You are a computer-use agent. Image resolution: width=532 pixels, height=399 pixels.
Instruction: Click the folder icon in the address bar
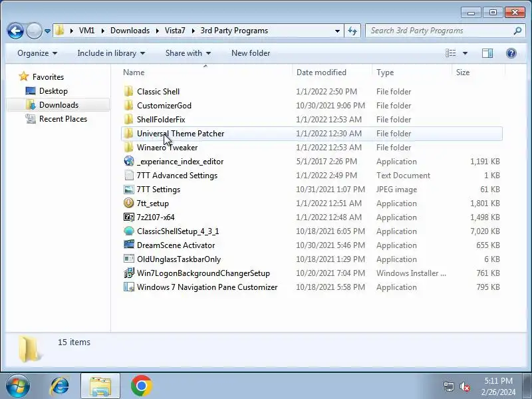[x=60, y=31]
